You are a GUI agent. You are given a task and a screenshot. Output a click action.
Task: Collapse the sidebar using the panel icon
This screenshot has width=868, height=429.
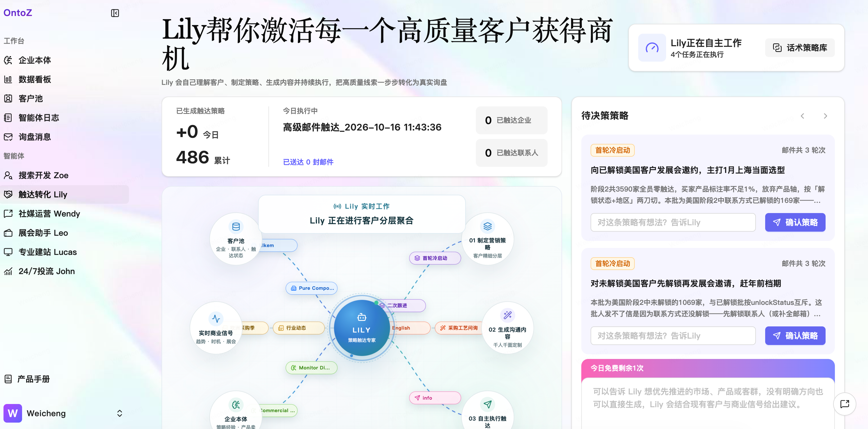[115, 13]
